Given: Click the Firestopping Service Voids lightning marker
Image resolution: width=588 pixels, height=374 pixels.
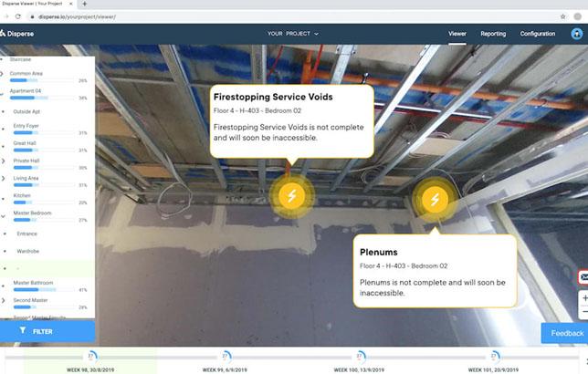Looking at the screenshot, I should coord(291,195).
